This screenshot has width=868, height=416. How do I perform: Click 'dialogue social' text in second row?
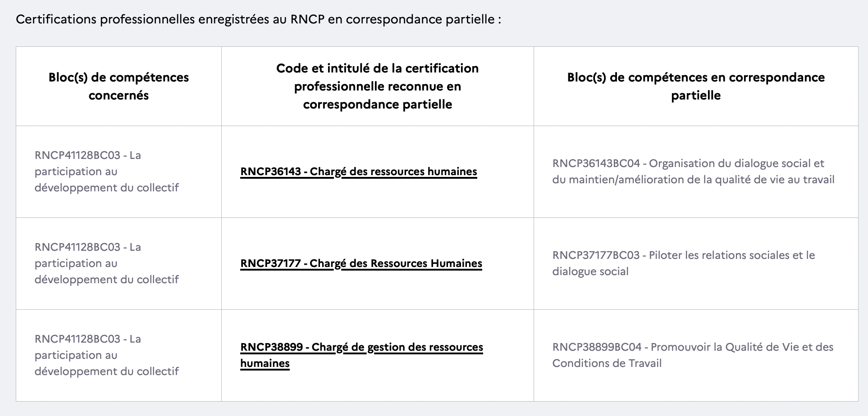590,271
